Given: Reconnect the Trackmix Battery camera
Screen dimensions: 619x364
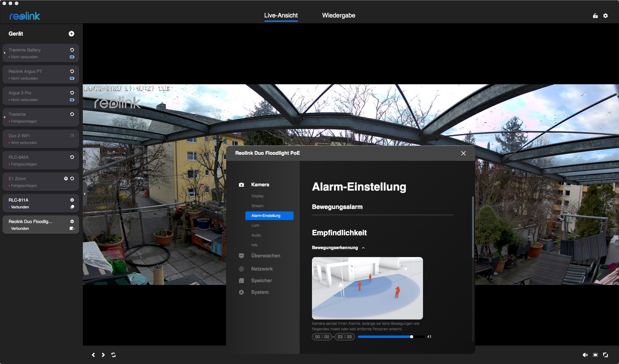Looking at the screenshot, I should (72, 50).
